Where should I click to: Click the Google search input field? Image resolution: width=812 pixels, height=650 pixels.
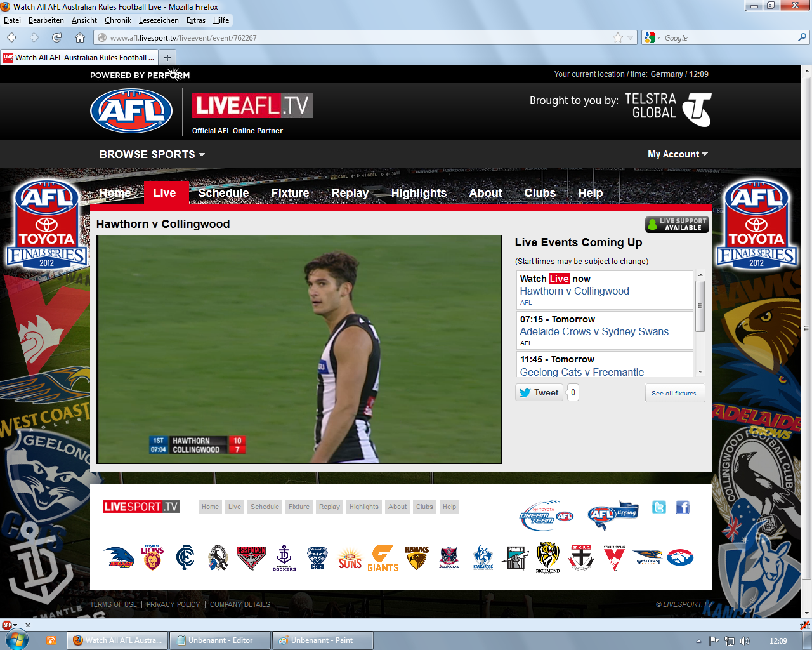click(x=730, y=38)
